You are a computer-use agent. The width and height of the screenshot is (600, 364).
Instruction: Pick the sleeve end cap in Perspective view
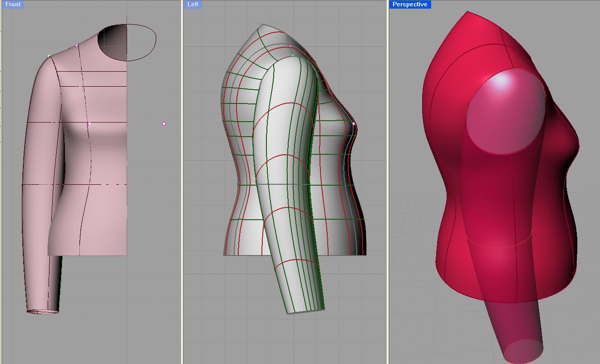pyautogui.click(x=523, y=352)
